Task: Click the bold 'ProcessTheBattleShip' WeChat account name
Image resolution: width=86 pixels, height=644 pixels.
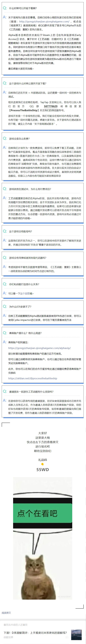Action: 24,110
